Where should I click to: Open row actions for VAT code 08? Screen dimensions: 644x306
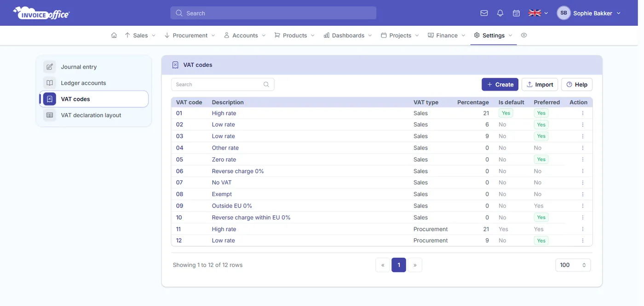click(x=582, y=194)
